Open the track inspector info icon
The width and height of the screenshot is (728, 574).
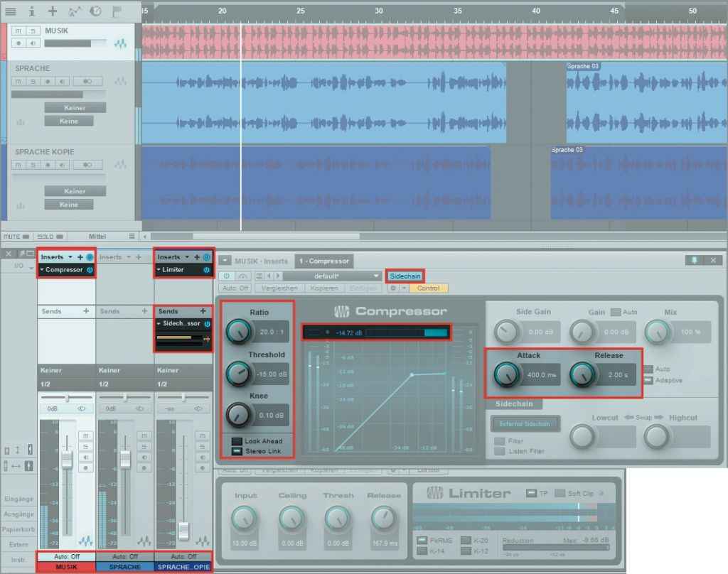pos(32,11)
